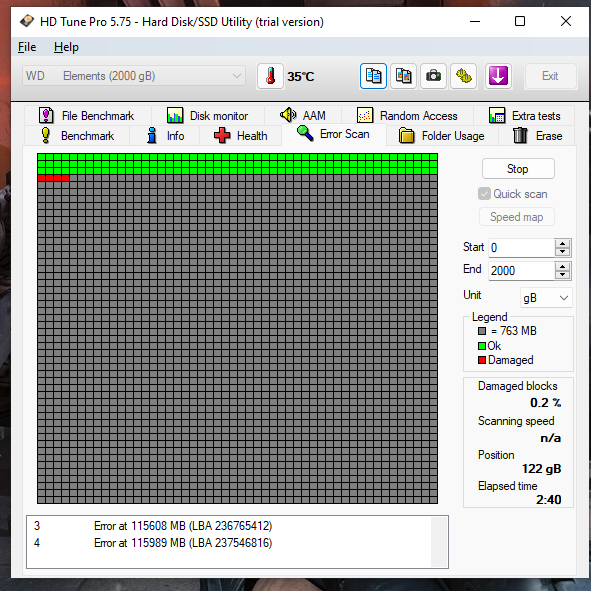The width and height of the screenshot is (591, 591).
Task: Open the File menu
Action: click(x=27, y=47)
